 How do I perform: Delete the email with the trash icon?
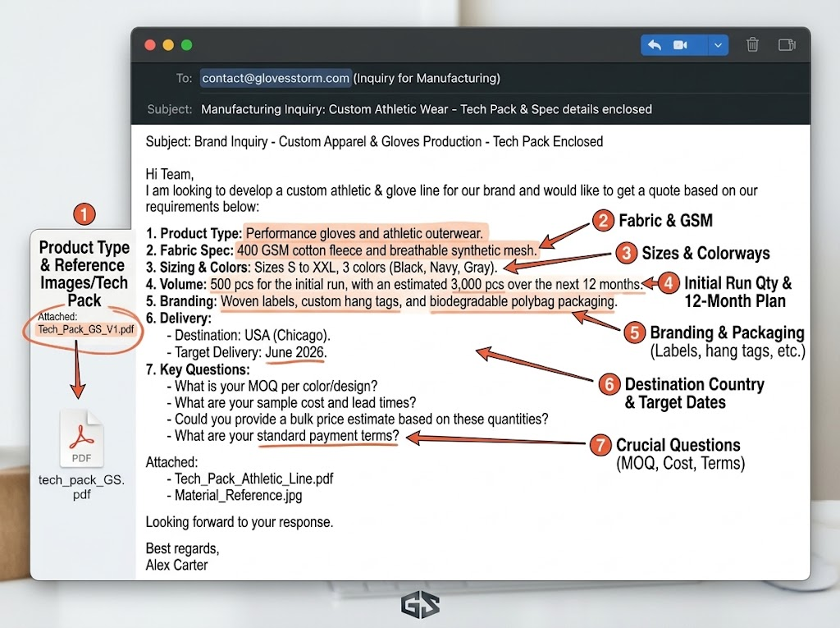pos(752,44)
